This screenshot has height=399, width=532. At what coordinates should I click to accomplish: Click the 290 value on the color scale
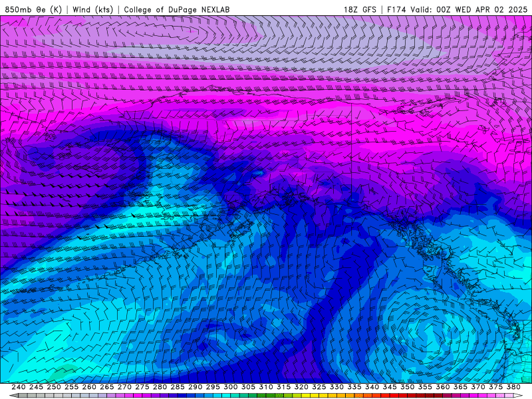click(195, 387)
